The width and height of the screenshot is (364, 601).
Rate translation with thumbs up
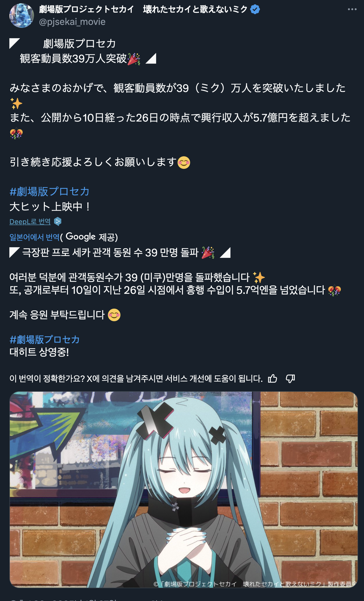[272, 378]
